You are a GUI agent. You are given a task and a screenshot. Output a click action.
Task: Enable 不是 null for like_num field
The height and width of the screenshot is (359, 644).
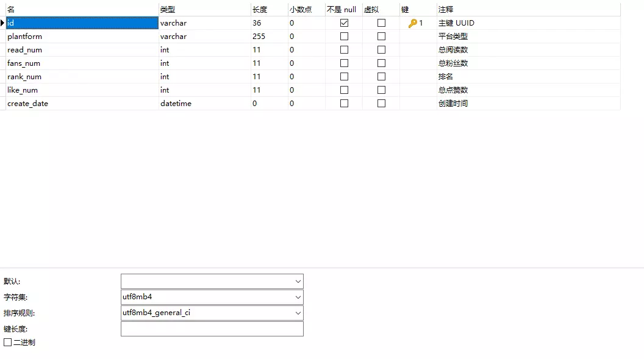click(x=344, y=90)
